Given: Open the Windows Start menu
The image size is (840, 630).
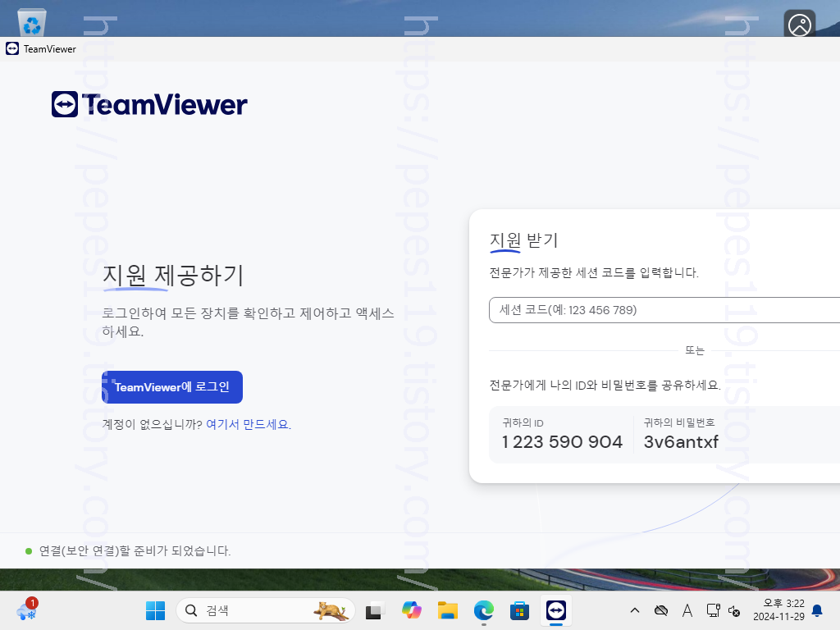Looking at the screenshot, I should click(x=155, y=610).
